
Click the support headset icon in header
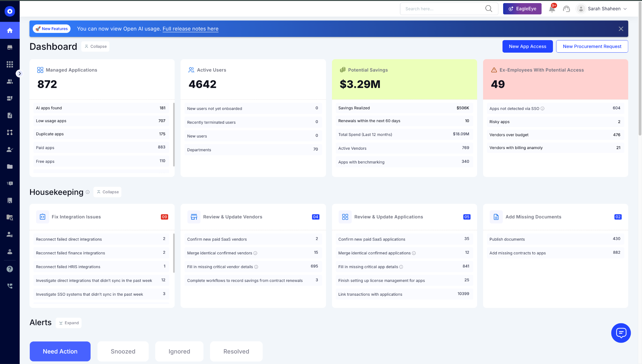coord(566,9)
